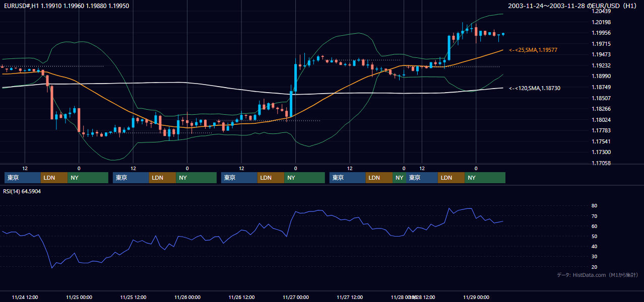644x302 pixels.
Task: Click price axis value 1.18990
Action: (x=601, y=76)
